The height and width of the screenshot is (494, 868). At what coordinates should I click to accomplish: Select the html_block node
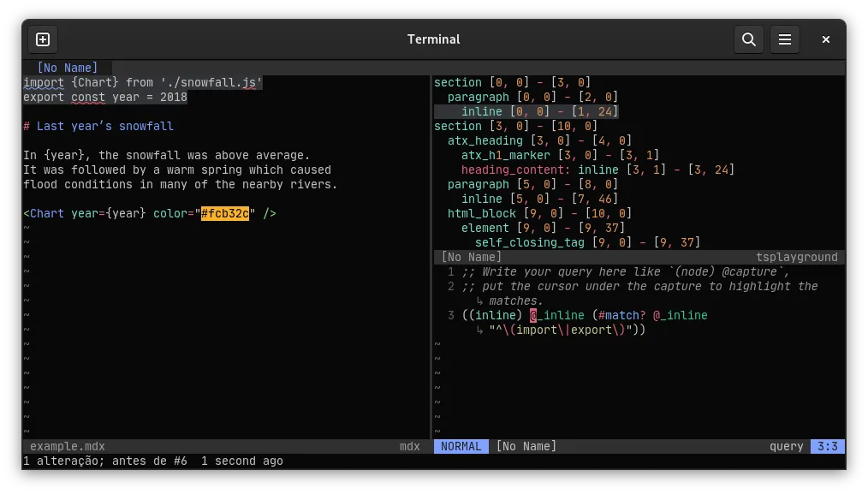click(x=481, y=213)
